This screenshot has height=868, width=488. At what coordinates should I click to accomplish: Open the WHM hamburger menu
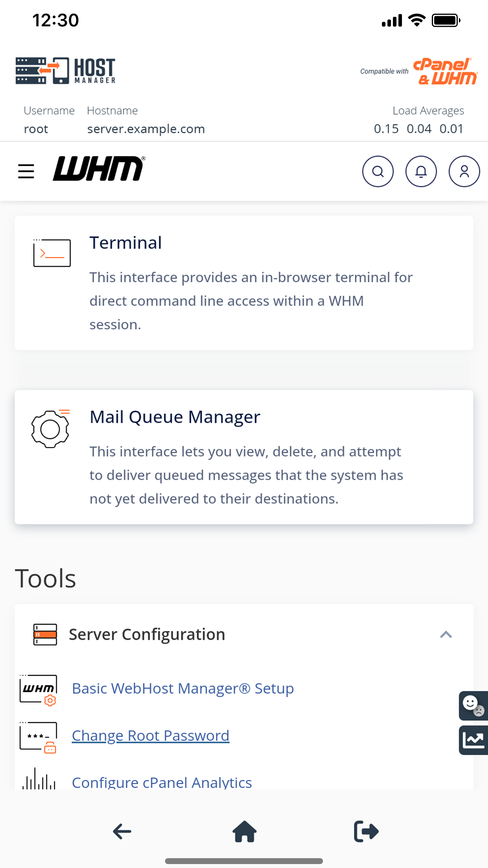click(x=26, y=171)
